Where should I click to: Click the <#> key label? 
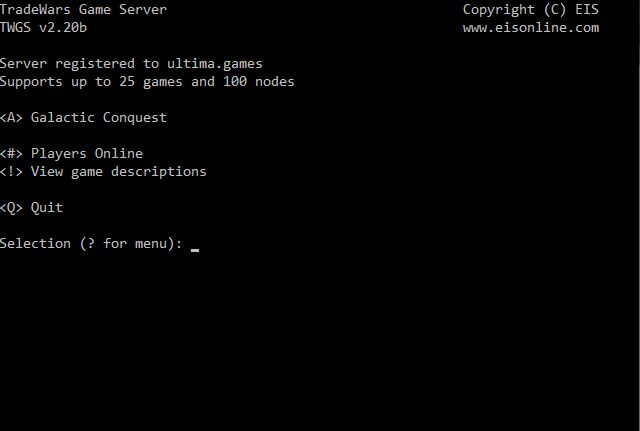click(11, 153)
